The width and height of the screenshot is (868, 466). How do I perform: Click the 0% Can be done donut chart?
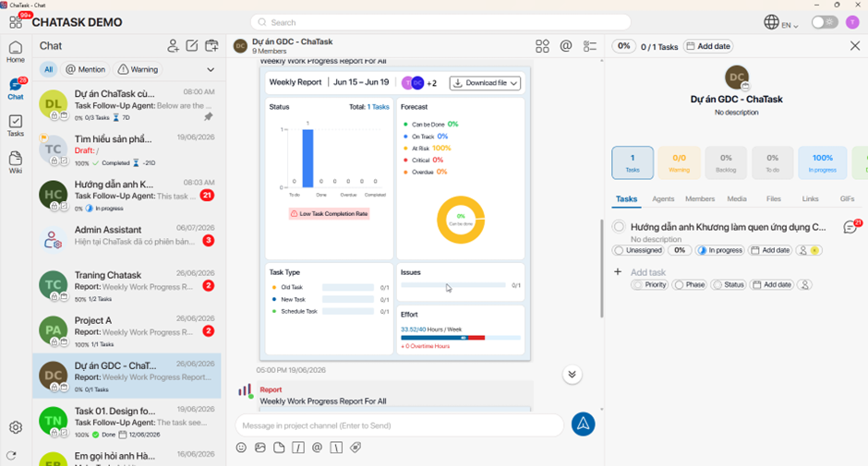coord(461,220)
